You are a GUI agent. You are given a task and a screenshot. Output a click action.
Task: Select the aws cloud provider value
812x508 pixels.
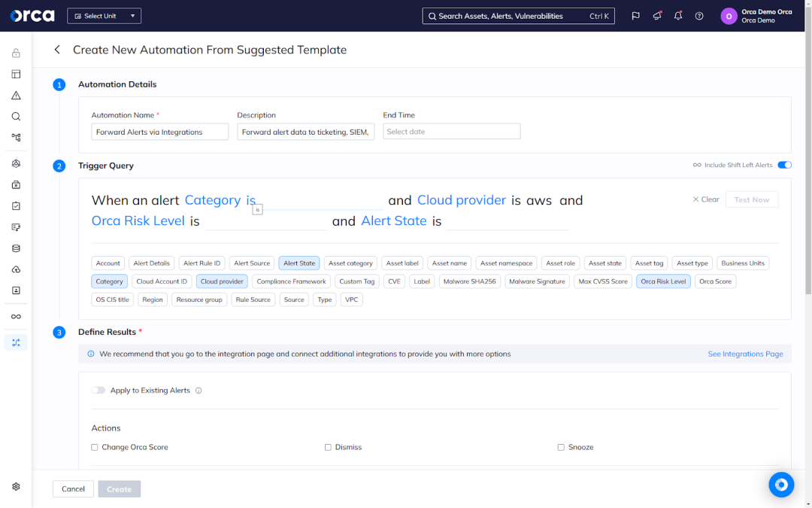(x=538, y=201)
